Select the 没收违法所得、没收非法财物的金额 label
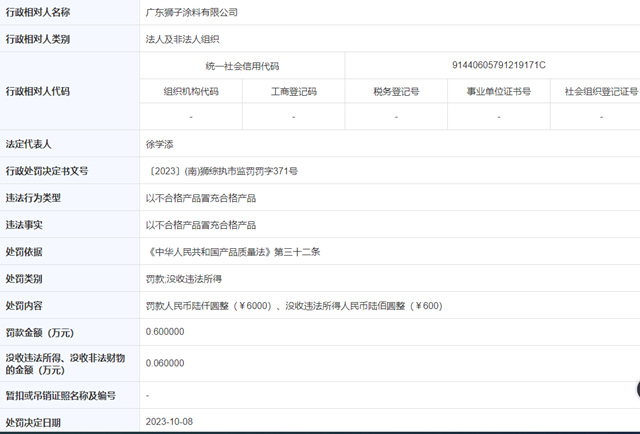640x434 pixels. (x=65, y=364)
